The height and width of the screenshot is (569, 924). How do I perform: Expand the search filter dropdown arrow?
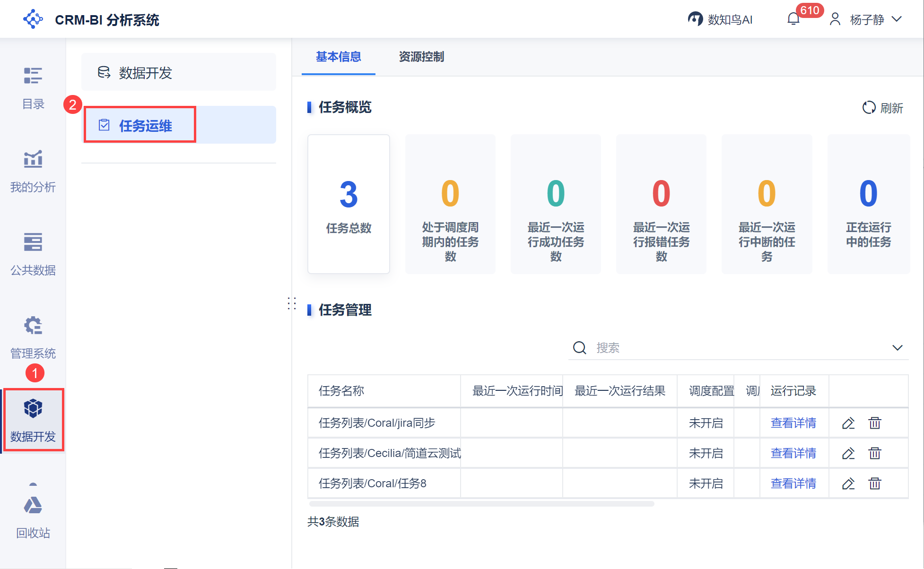tap(897, 348)
